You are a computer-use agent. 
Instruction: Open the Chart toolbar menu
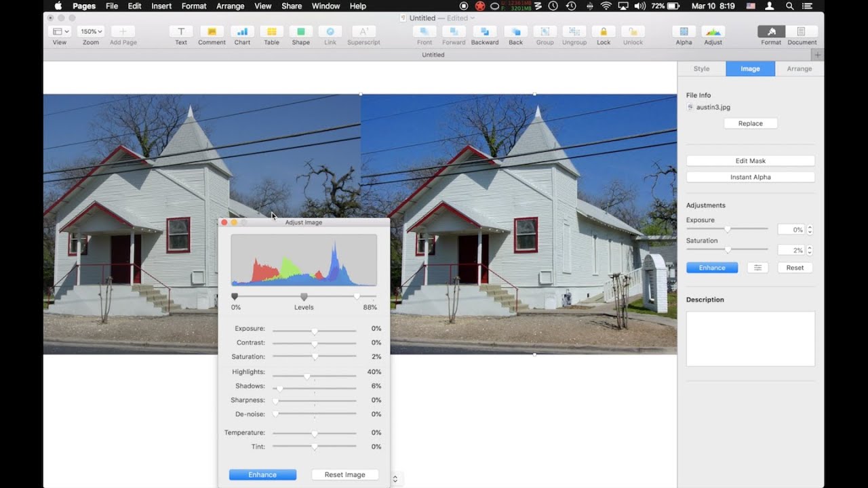[x=242, y=31]
